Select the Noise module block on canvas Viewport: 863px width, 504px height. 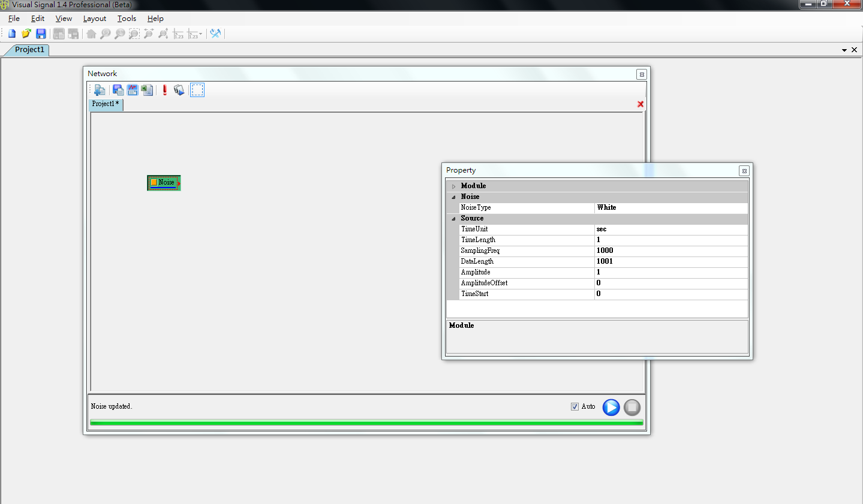(x=164, y=183)
